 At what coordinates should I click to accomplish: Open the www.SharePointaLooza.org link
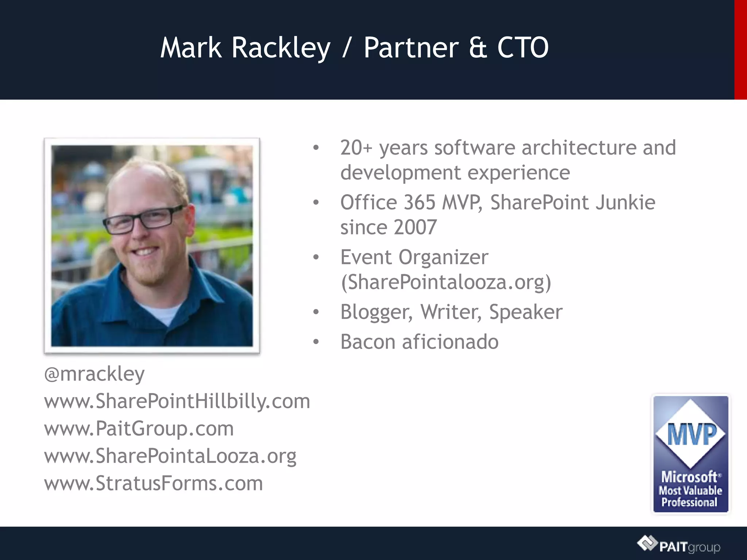(170, 456)
